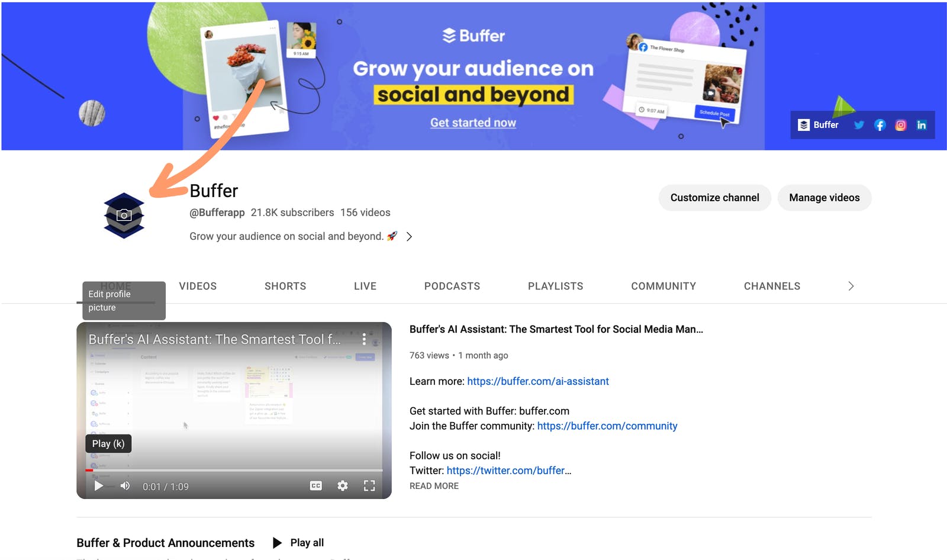Click READ MORE under the description
The image size is (947, 560).
coord(434,486)
